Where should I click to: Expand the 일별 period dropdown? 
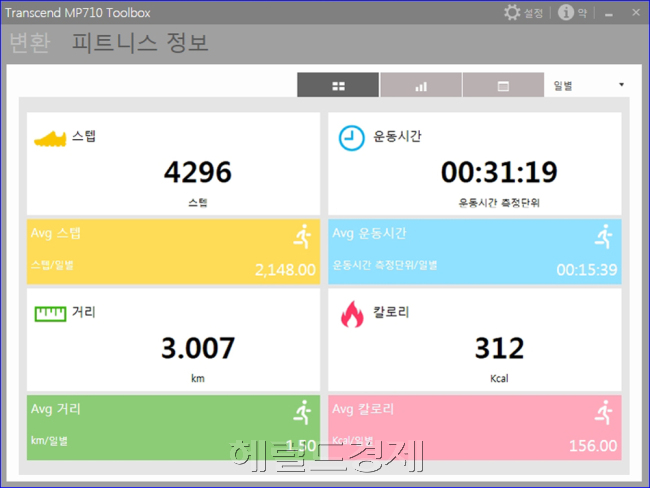click(588, 85)
